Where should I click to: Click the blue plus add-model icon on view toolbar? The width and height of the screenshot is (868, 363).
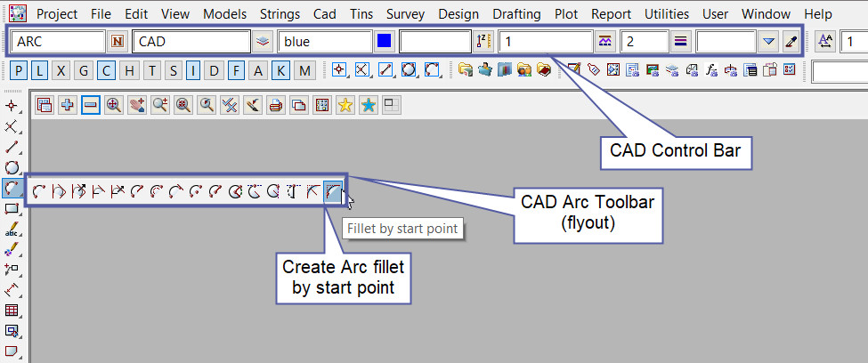[68, 105]
